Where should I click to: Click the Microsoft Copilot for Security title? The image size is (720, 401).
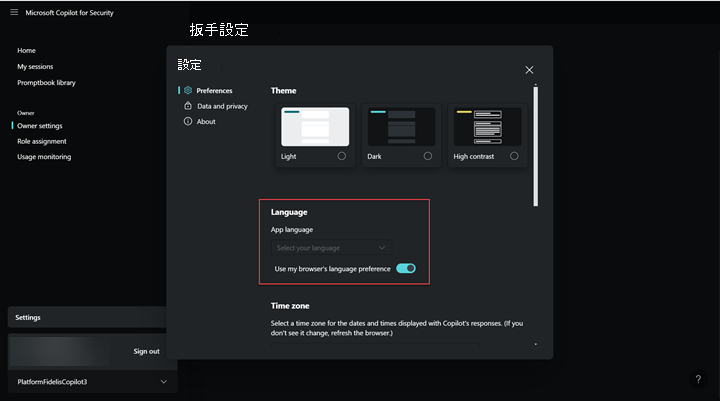pos(69,13)
